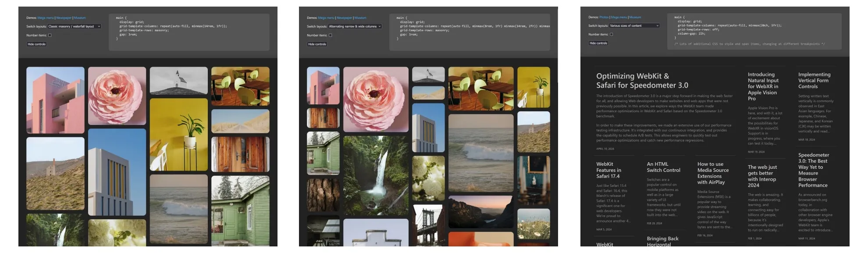Screen dimensions: 868x253
Task: Click the CSS code block showing 'column-gap: 2lh'
Action: coord(754,31)
